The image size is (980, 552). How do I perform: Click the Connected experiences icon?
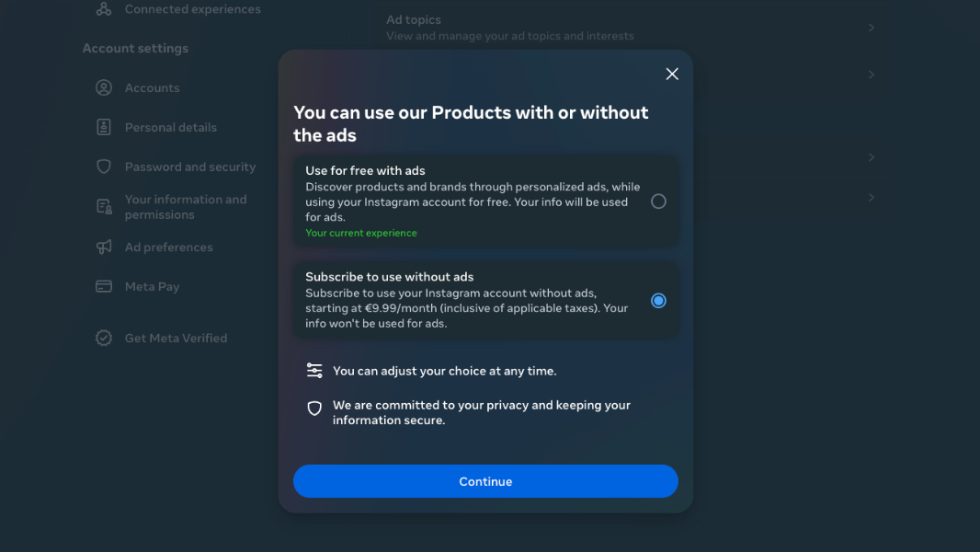[x=104, y=8]
